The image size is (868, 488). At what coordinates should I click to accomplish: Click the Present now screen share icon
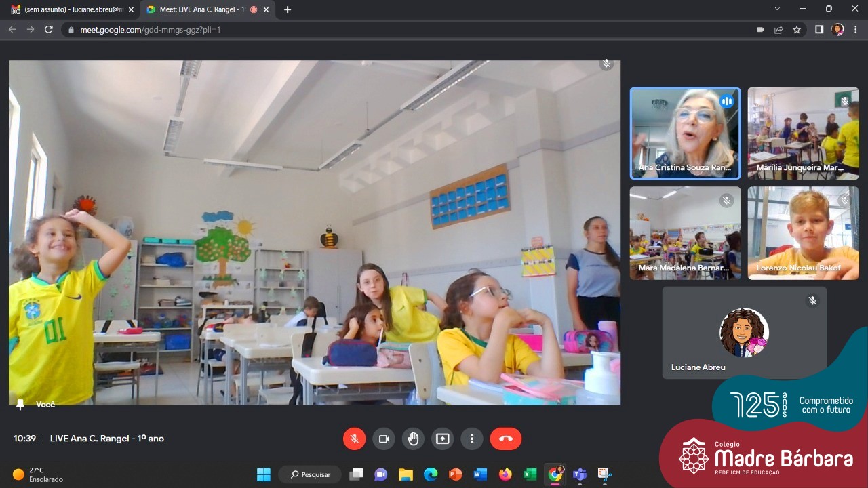point(442,439)
